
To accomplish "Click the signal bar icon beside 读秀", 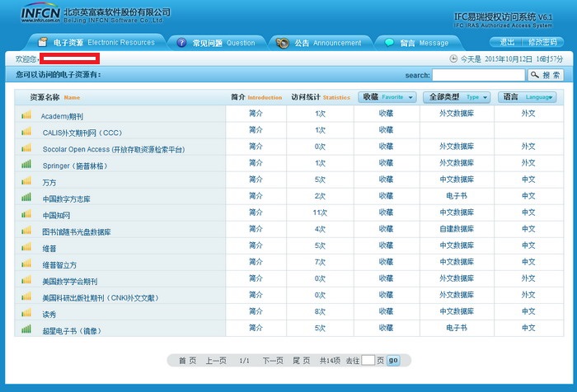I will [x=26, y=313].
